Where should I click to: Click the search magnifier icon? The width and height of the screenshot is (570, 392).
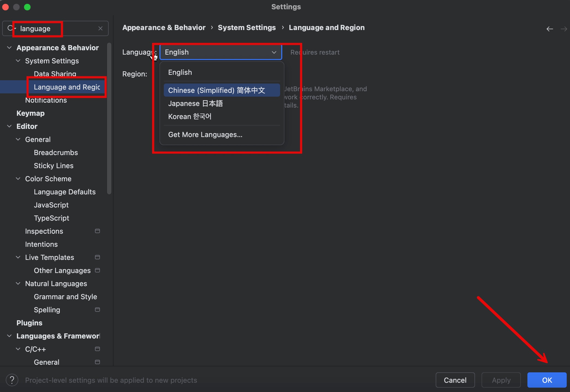click(x=10, y=28)
